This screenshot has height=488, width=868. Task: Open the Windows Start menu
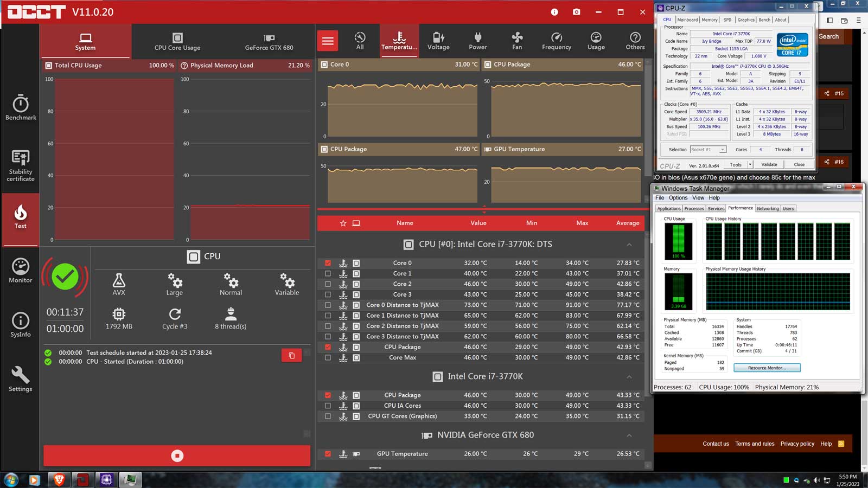point(11,480)
